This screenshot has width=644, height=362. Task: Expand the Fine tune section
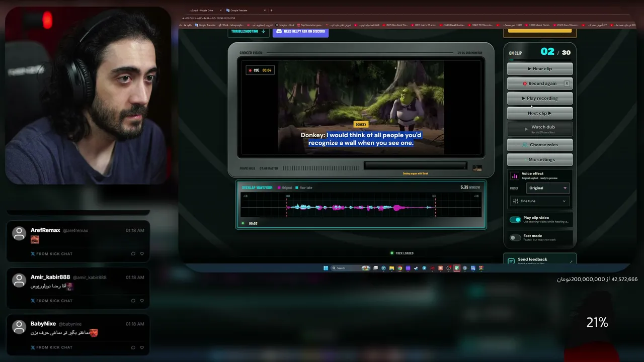coord(540,201)
